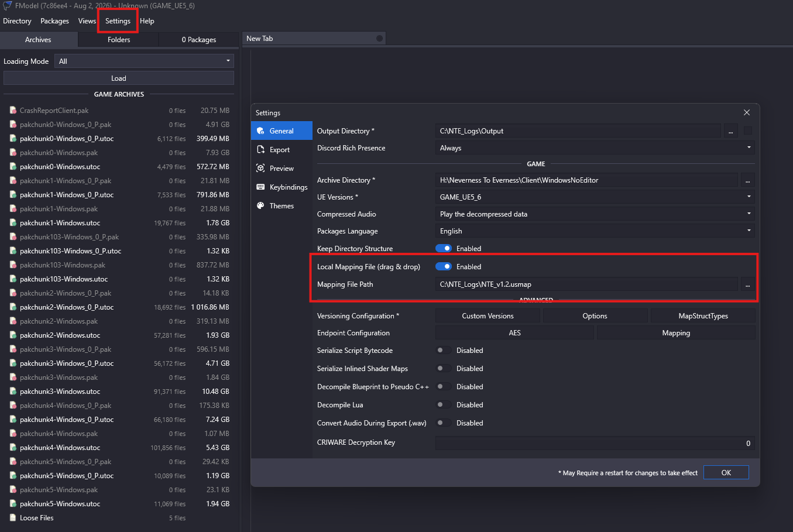Disable Keep Directory Structure toggle
793x532 pixels.
(x=444, y=249)
